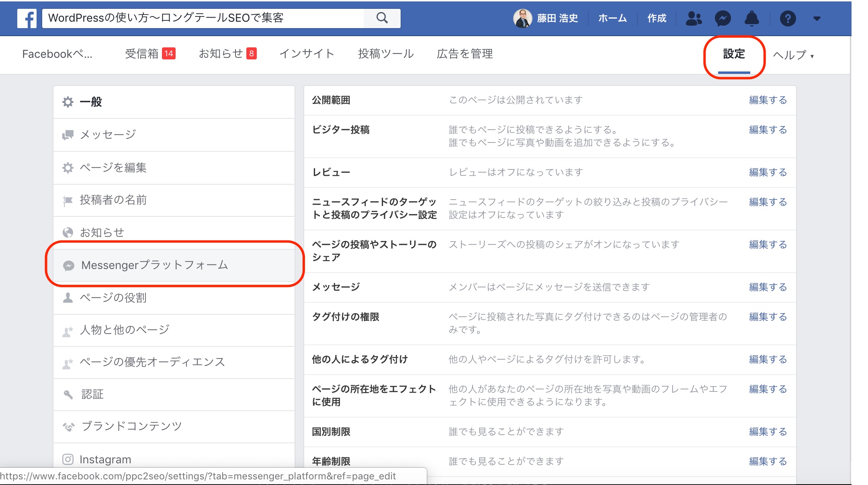The width and height of the screenshot is (868, 485).
Task: Click the profile picture of 藤田 浩史
Action: coord(522,18)
